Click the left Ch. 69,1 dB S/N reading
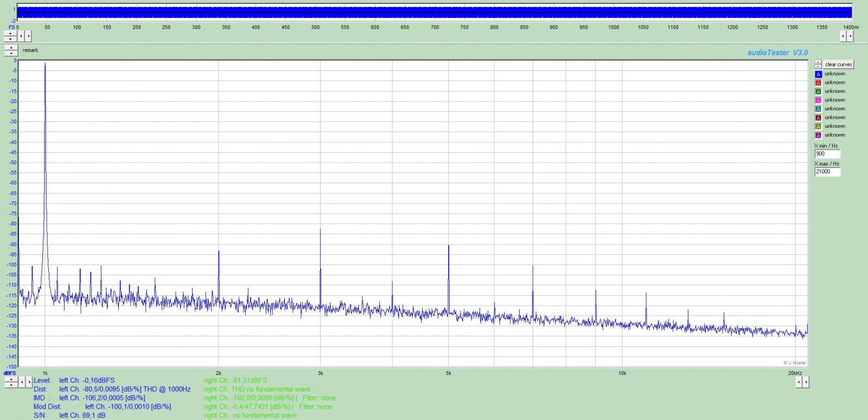The image size is (868, 420). (x=82, y=415)
